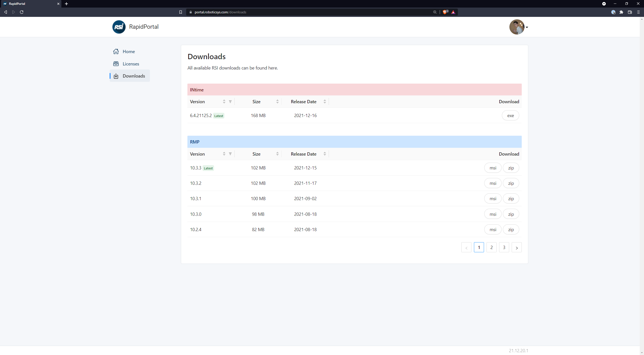Click the portal version 21.12.20.1 footer text
The image size is (644, 355).
coord(518,350)
